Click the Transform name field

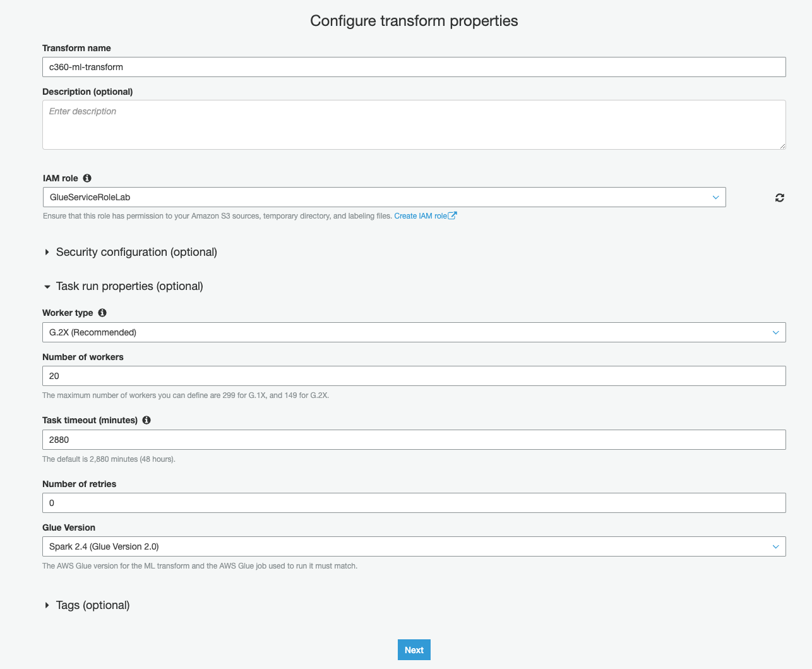coord(414,67)
